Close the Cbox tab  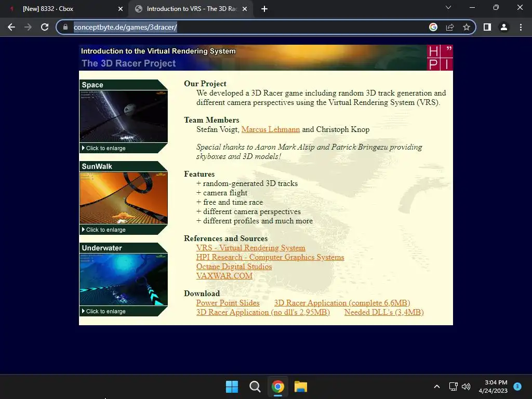pyautogui.click(x=121, y=9)
